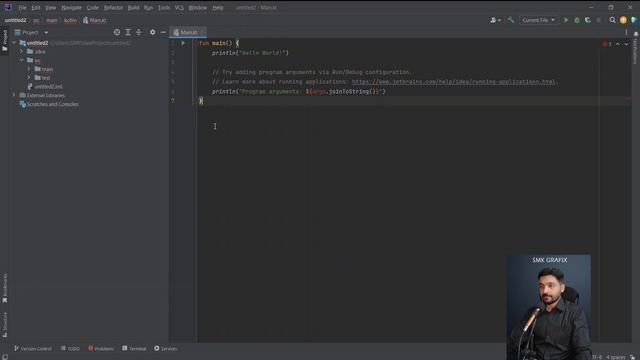
Task: Open the Current File run configuration dropdown
Action: pos(538,20)
